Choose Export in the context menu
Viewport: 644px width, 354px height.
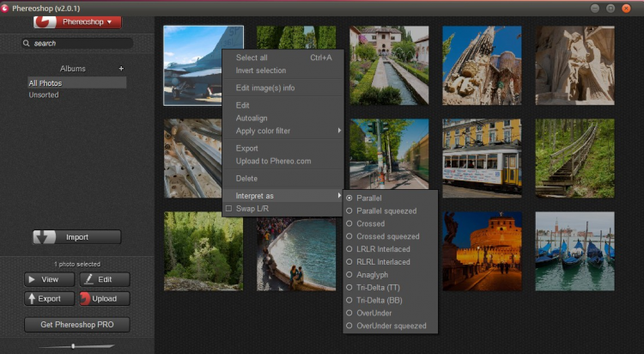(283, 149)
